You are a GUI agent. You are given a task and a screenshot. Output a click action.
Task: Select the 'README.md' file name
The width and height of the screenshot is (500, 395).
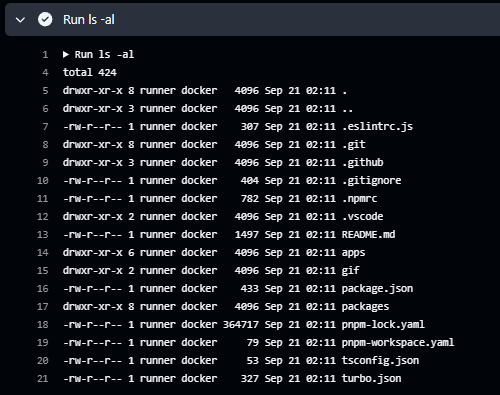coord(368,234)
